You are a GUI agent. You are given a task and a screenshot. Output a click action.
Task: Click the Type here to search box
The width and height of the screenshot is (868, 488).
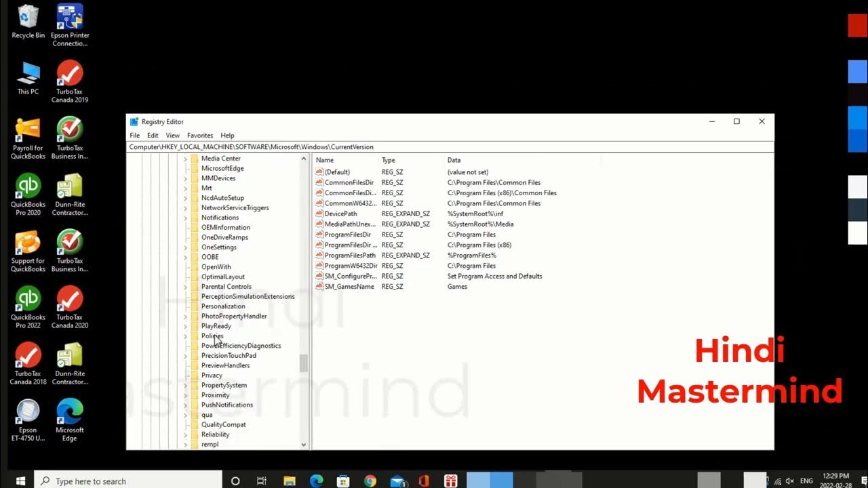tap(127, 481)
